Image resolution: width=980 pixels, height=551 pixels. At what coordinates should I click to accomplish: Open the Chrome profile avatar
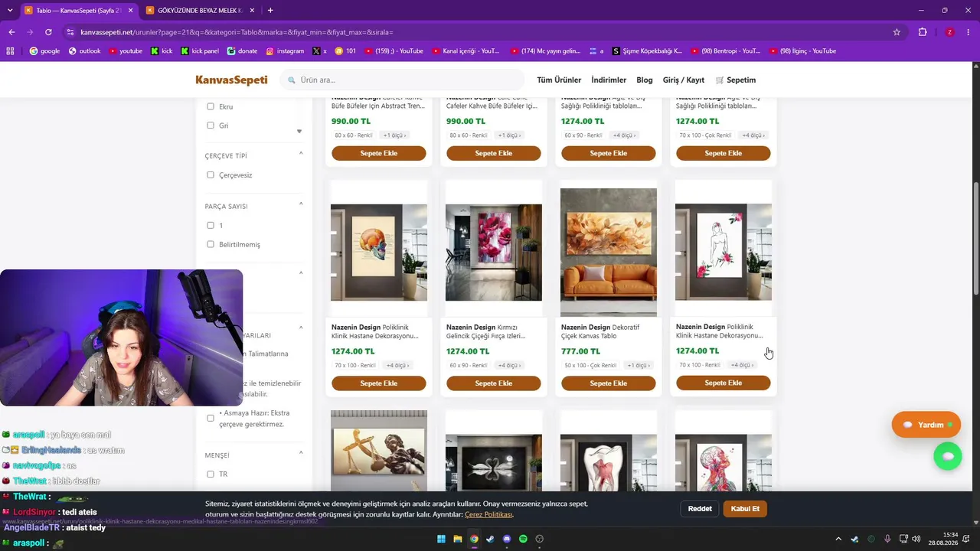pos(949,32)
